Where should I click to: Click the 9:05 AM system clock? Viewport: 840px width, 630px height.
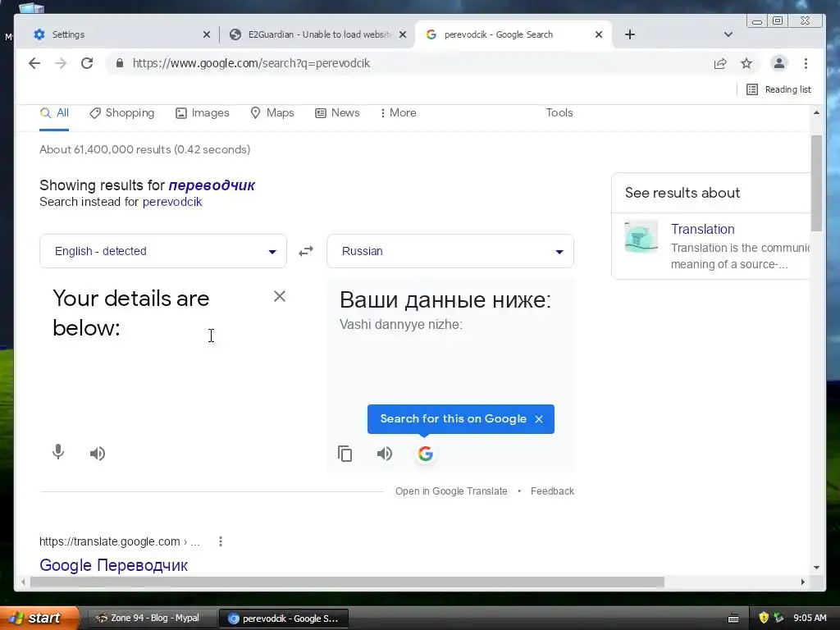[810, 618]
